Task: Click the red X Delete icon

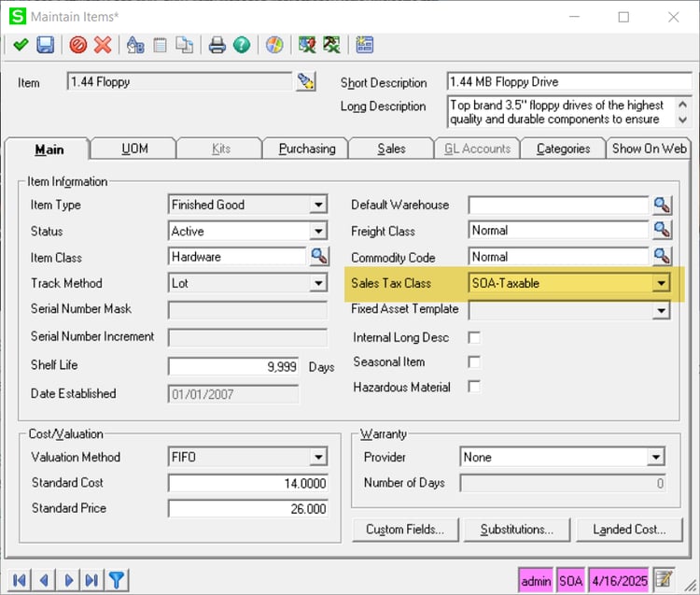Action: pyautogui.click(x=103, y=45)
